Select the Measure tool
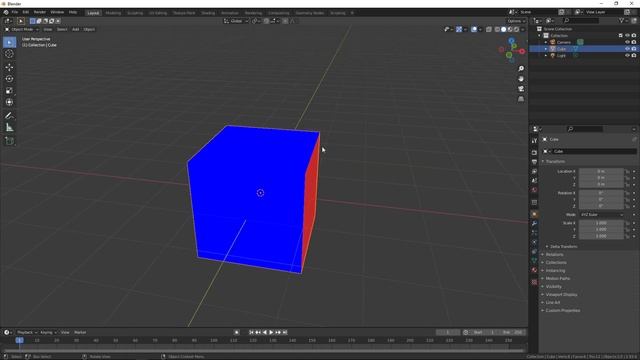The image size is (640, 360). click(9, 128)
